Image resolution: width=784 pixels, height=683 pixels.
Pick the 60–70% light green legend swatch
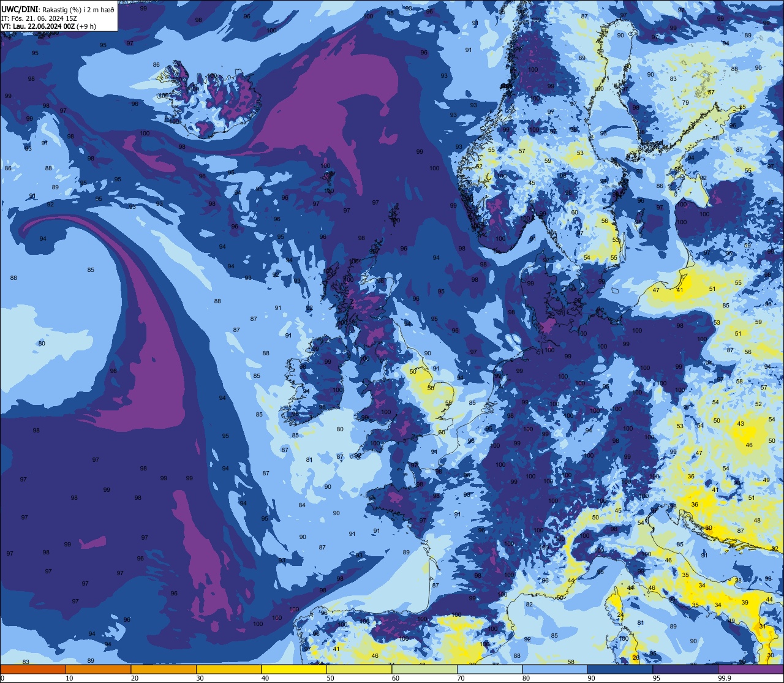pyautogui.click(x=424, y=669)
